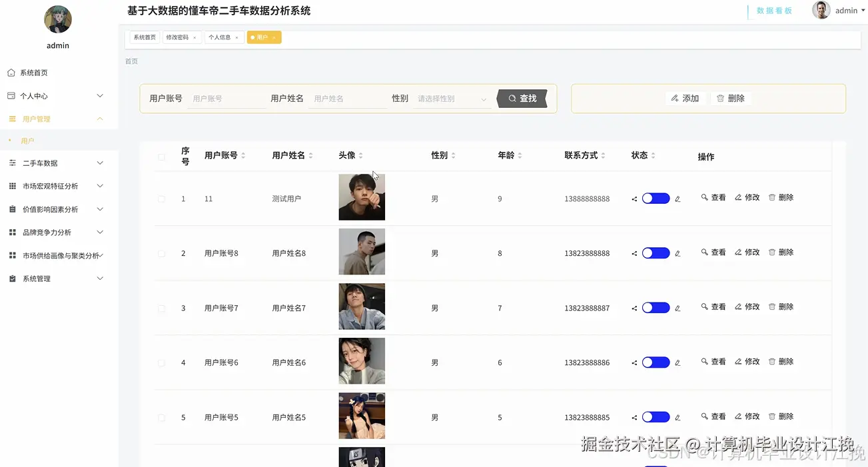Viewport: 868px width, 467px height.
Task: Click 删除 for the 用户账号7 row
Action: pos(781,307)
